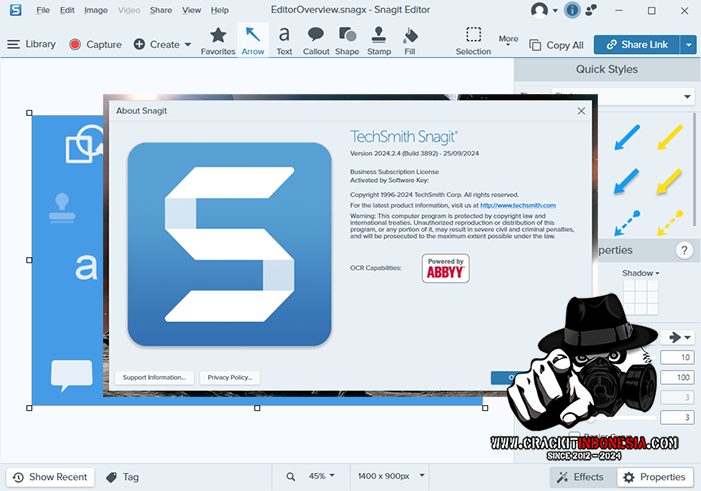Open the Favorites star tool
Image resolution: width=701 pixels, height=491 pixels.
click(218, 39)
